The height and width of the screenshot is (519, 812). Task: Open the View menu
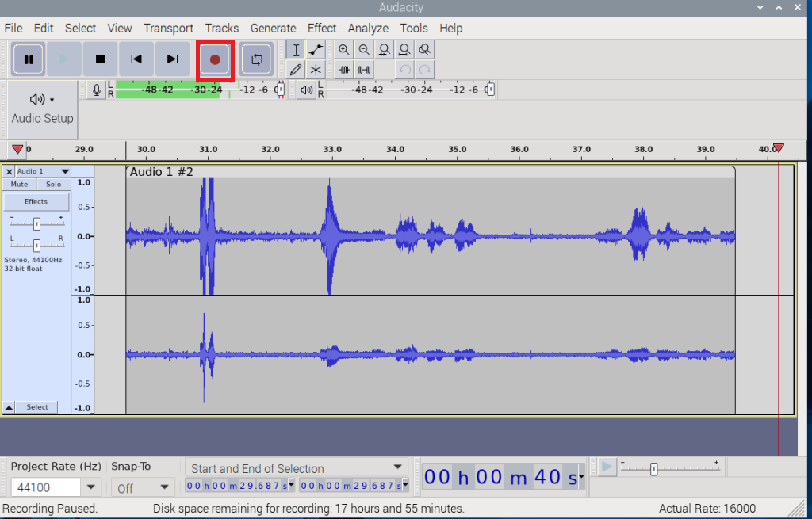[x=120, y=29]
